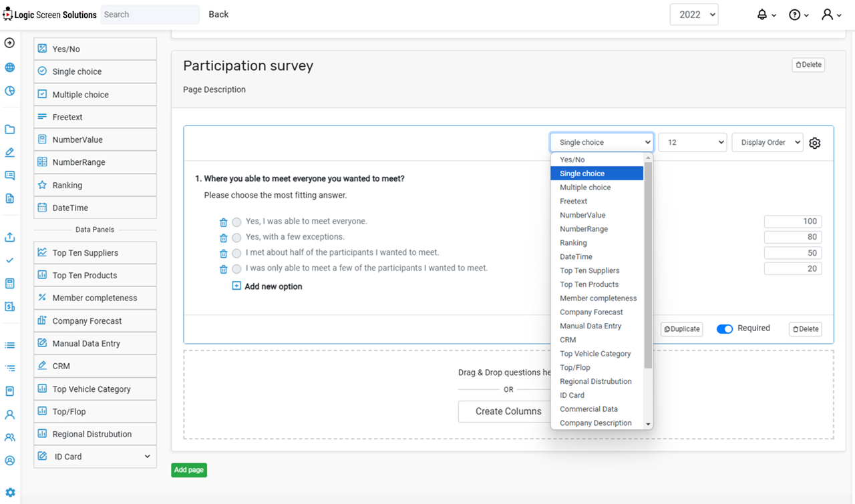Click the notifications bell icon

(x=761, y=15)
